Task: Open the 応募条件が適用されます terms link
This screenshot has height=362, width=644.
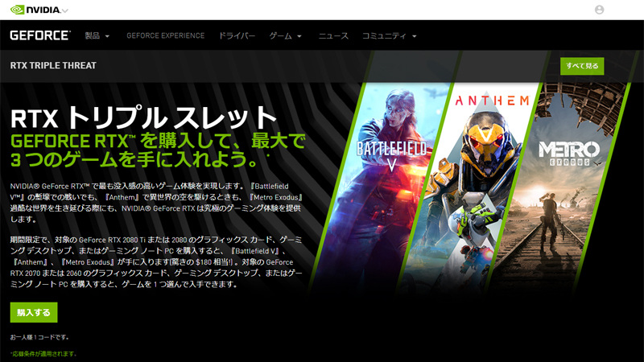Action: click(x=43, y=354)
